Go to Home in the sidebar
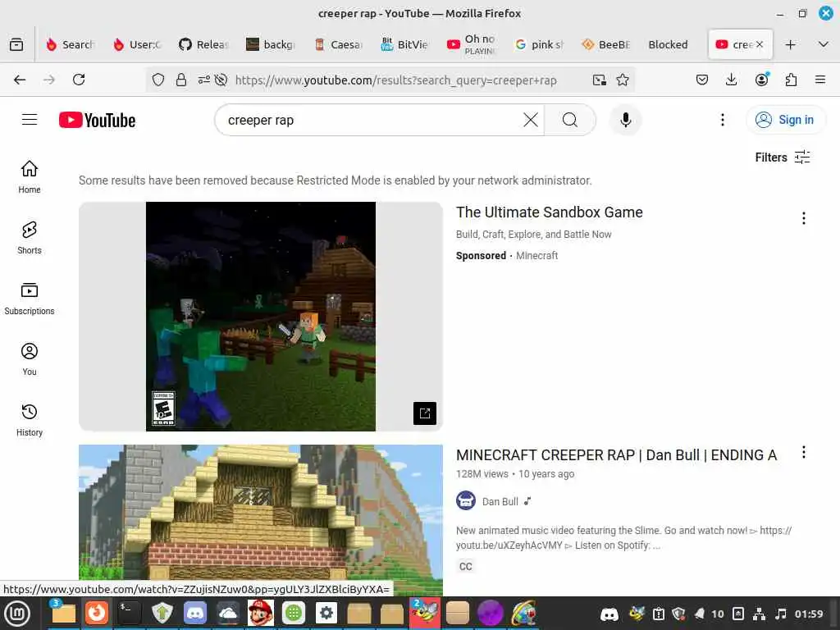Viewport: 840px width, 630px height. click(x=30, y=177)
